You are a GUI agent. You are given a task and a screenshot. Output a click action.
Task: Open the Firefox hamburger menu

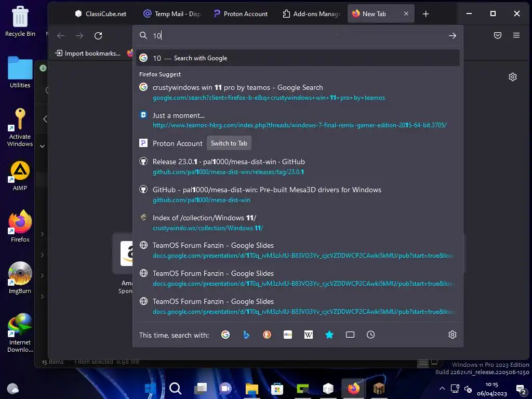pos(516,35)
